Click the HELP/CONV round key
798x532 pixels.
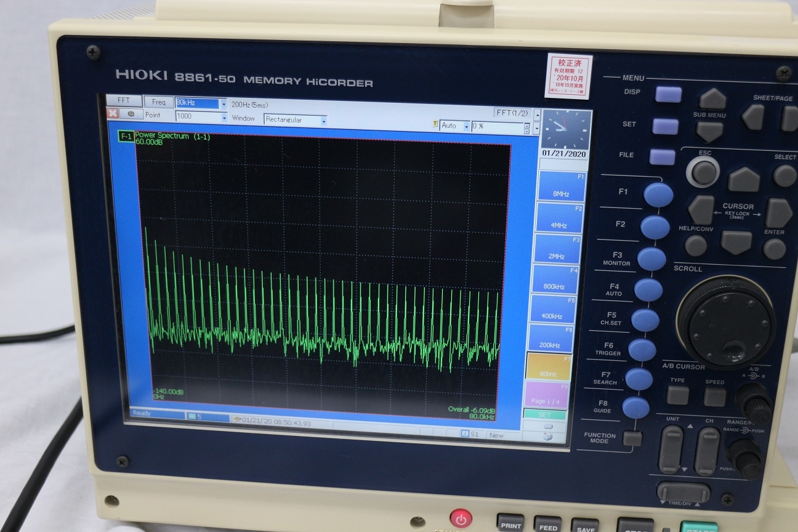696,246
